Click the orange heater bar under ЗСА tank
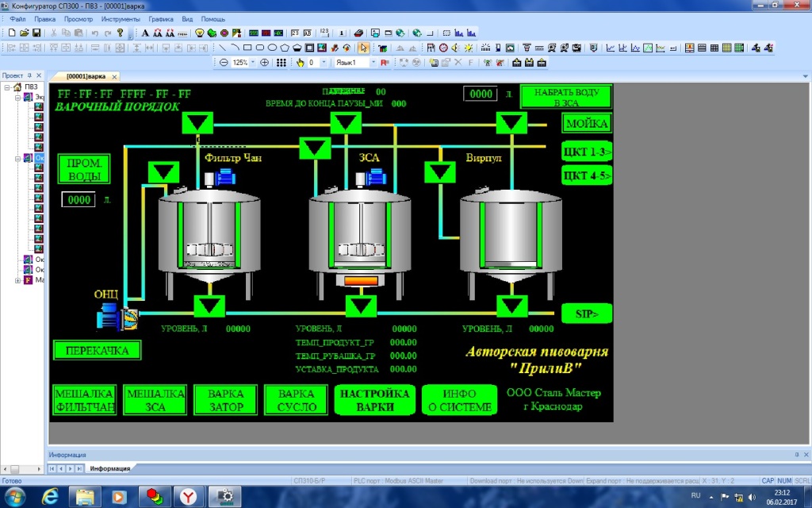The image size is (812, 508). click(x=362, y=282)
